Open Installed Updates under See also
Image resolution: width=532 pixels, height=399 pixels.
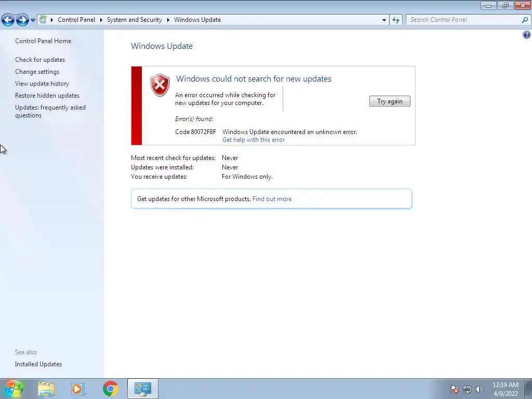coord(38,364)
